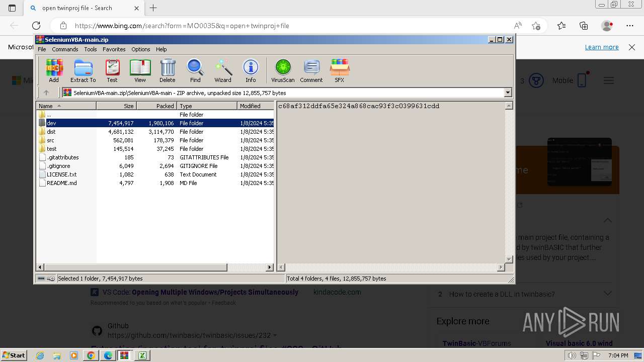The height and width of the screenshot is (362, 644).
Task: Click the Extract To toolbar icon
Action: 83,70
